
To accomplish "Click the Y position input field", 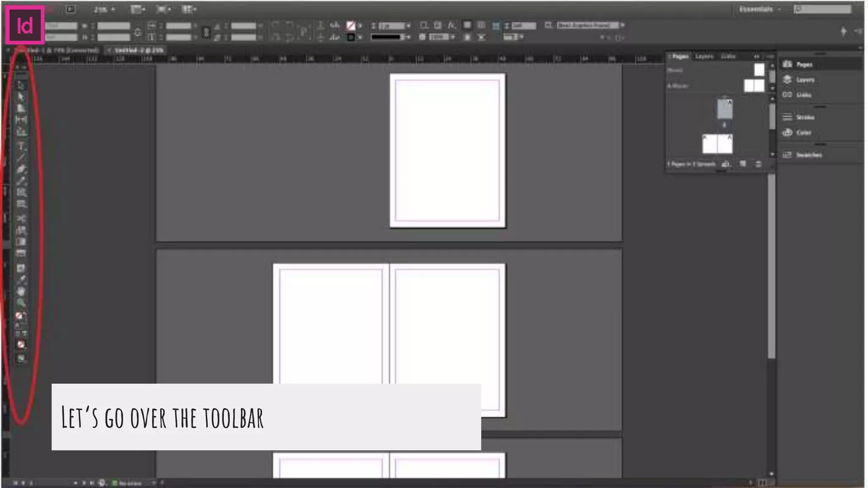I will 61,37.
